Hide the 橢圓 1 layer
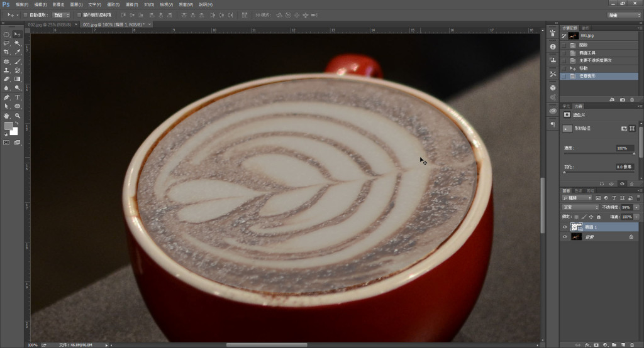 [x=564, y=227]
